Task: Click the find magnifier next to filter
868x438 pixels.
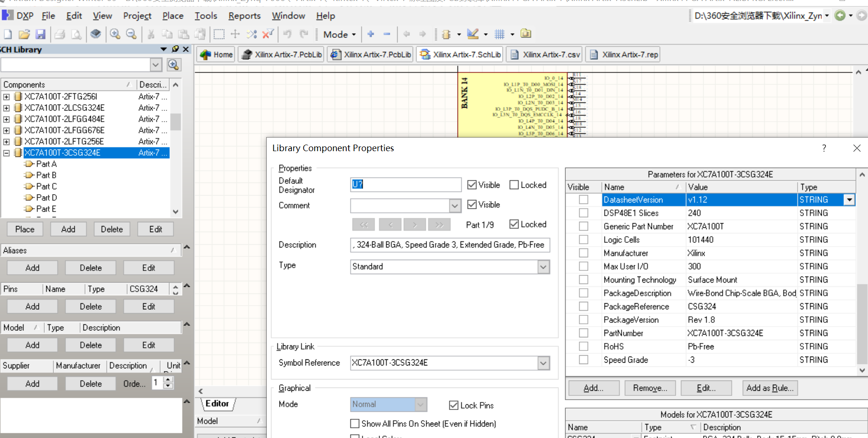Action: 174,65
